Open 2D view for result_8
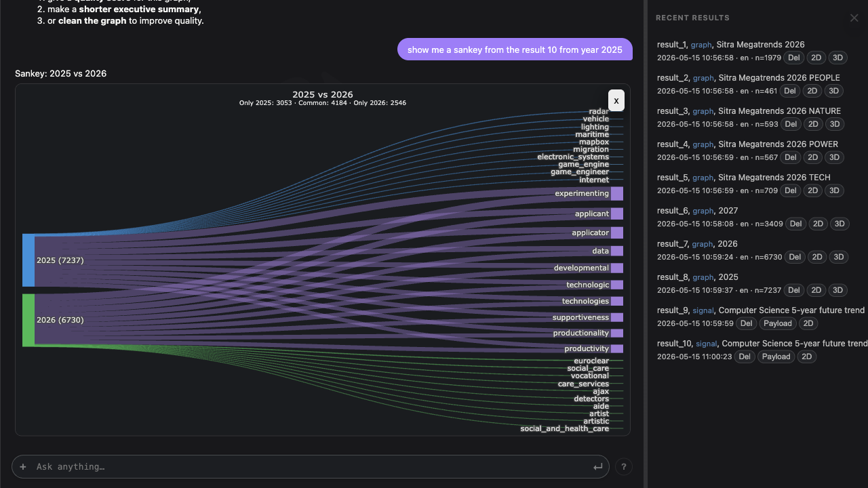This screenshot has width=868, height=488. 816,290
